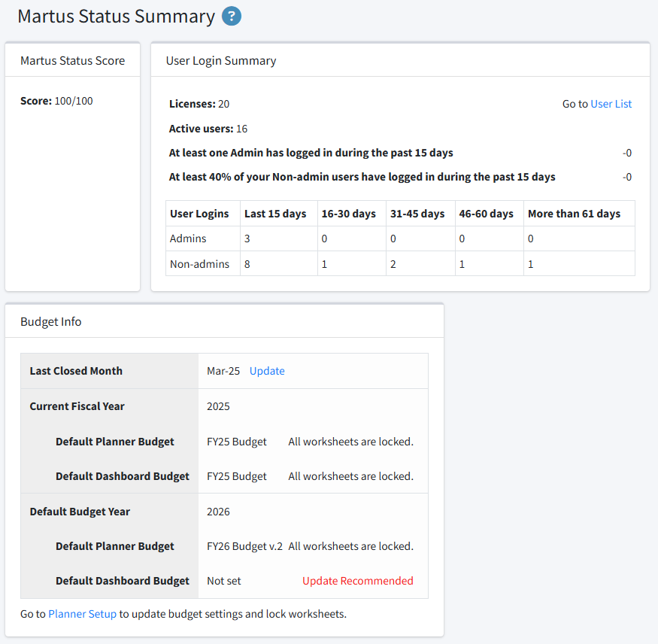Screen dimensions: 658x644
Task: Click the Martus Status Summary page title
Action: (x=117, y=17)
